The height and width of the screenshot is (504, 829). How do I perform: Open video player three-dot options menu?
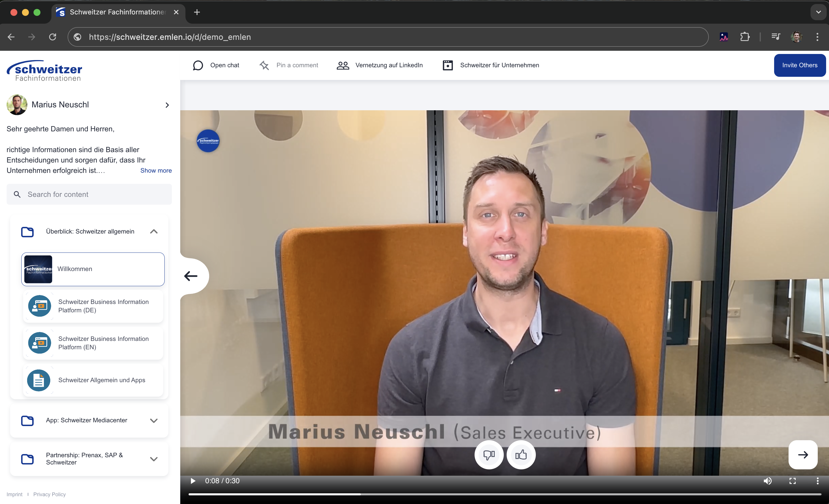point(817,481)
